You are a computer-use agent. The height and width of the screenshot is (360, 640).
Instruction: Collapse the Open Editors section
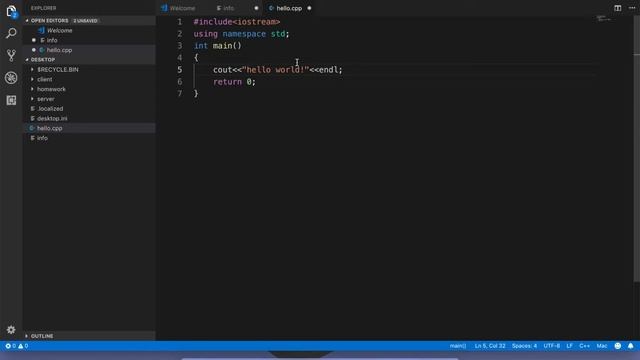point(89,20)
